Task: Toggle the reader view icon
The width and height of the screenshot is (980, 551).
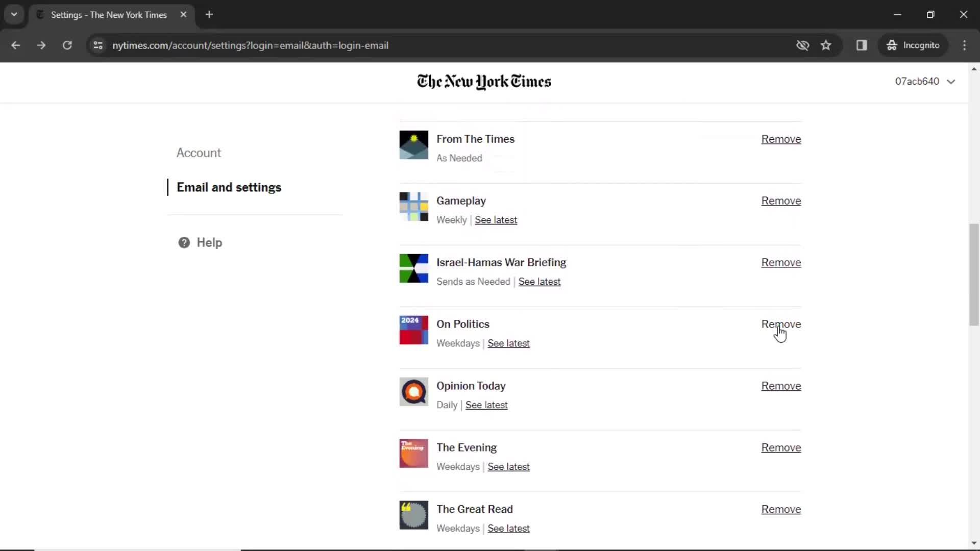Action: (x=862, y=45)
